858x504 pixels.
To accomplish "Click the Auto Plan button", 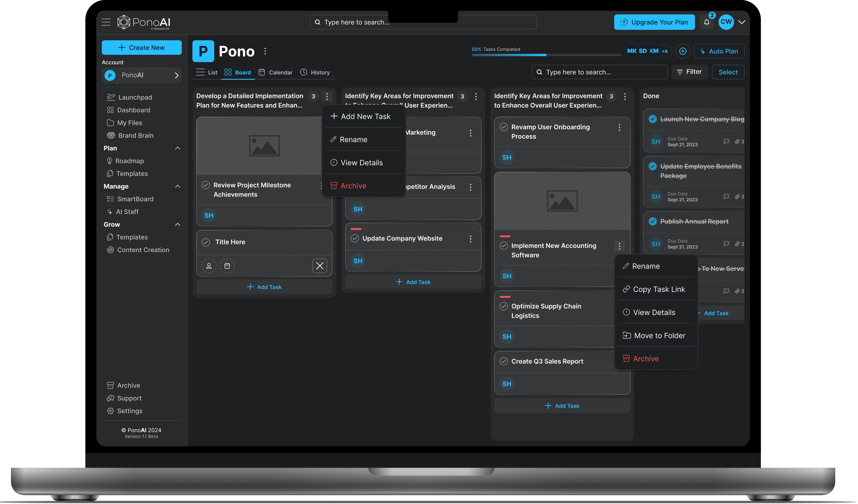I will pyautogui.click(x=719, y=51).
